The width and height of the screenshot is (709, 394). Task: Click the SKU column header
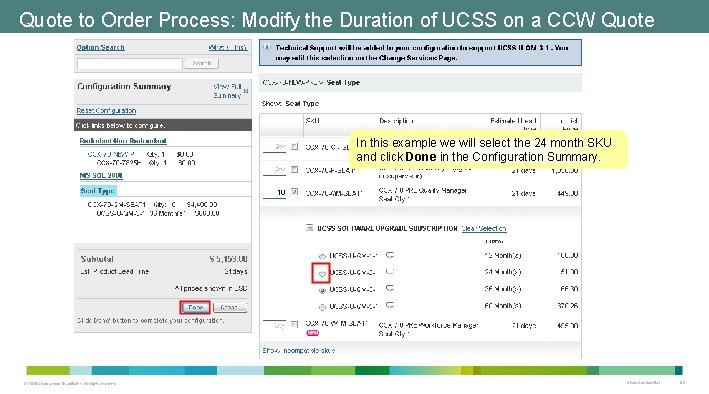pyautogui.click(x=312, y=121)
